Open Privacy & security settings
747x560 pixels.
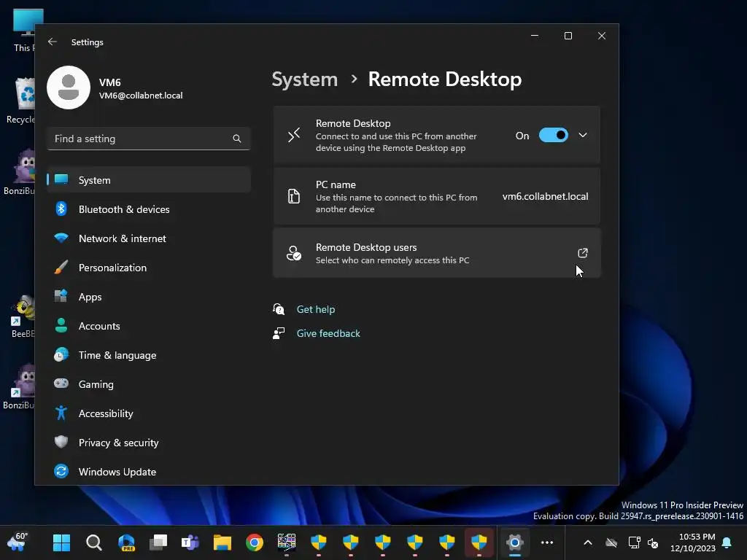(x=149, y=443)
